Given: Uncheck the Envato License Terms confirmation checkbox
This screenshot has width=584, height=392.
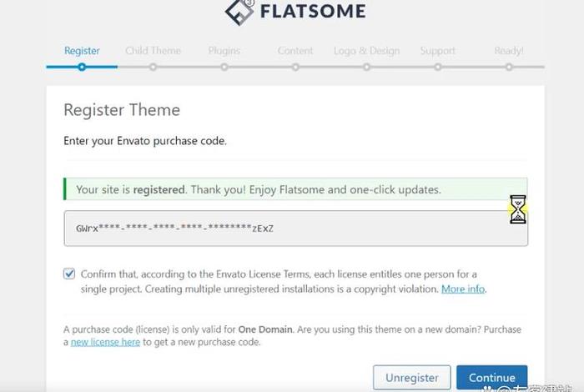Looking at the screenshot, I should [x=69, y=274].
